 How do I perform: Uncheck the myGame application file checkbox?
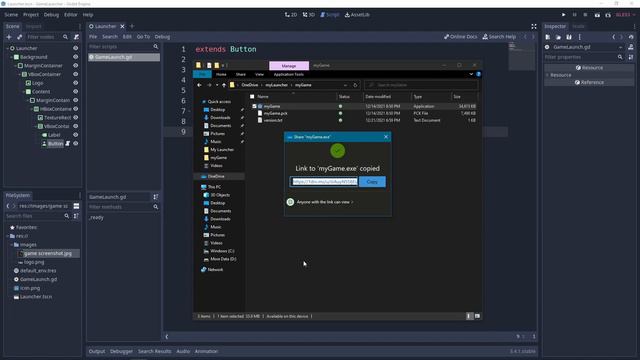(254, 106)
